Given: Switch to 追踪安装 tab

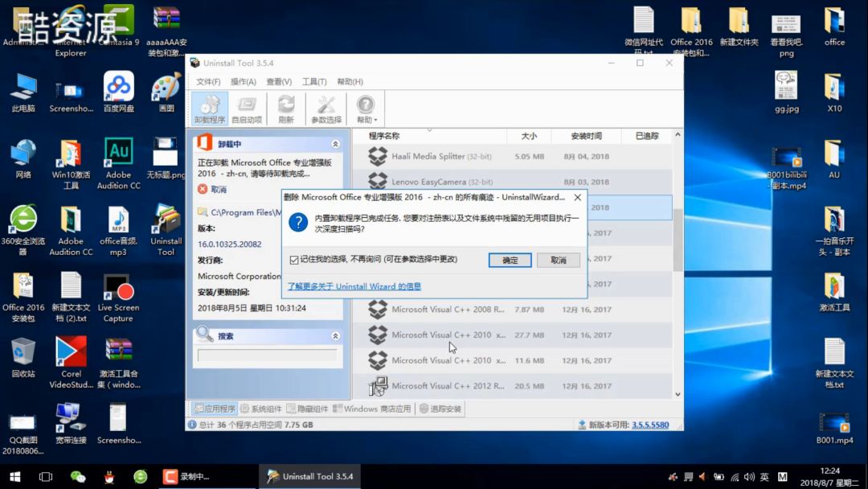Looking at the screenshot, I should click(x=440, y=409).
